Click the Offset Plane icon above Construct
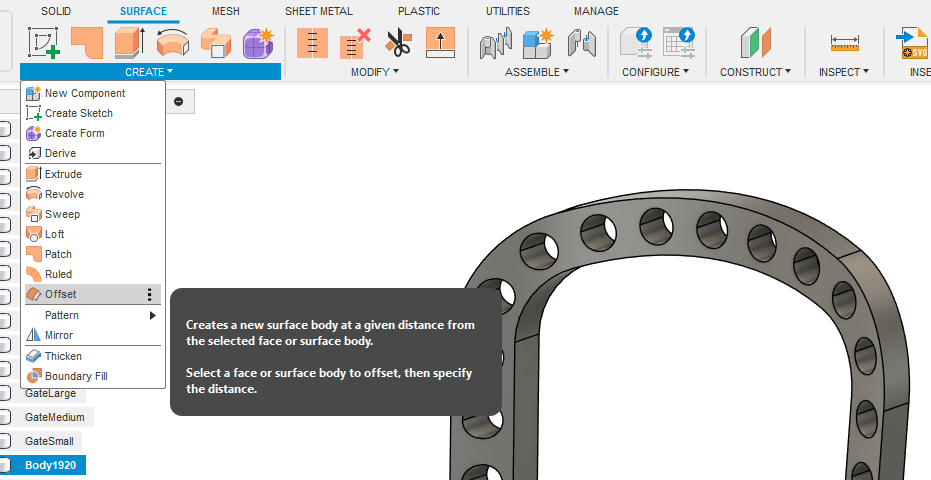 [x=755, y=42]
